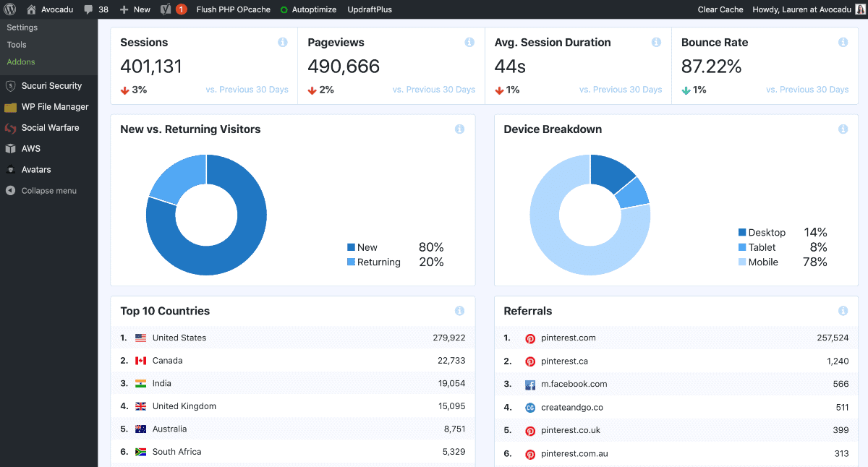Open the info tooltip on the Sessions card
The width and height of the screenshot is (868, 467).
(x=283, y=42)
